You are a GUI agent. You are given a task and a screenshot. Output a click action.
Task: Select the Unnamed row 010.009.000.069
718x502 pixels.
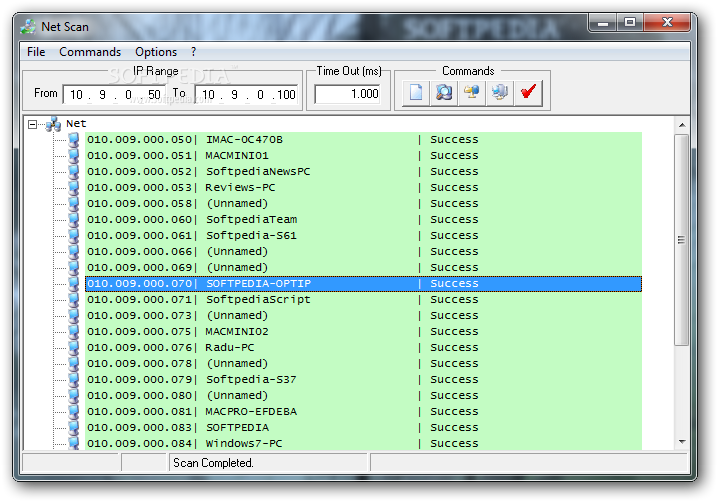point(364,267)
